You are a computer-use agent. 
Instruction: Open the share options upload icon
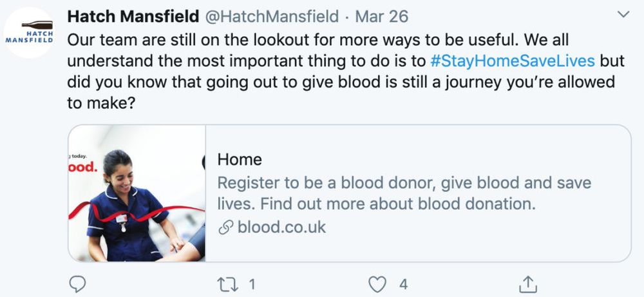click(528, 284)
